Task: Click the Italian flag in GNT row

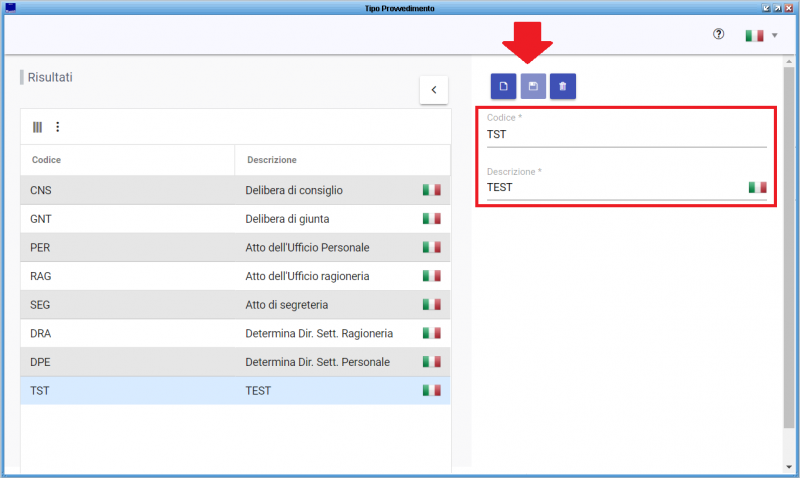Action: [x=432, y=219]
